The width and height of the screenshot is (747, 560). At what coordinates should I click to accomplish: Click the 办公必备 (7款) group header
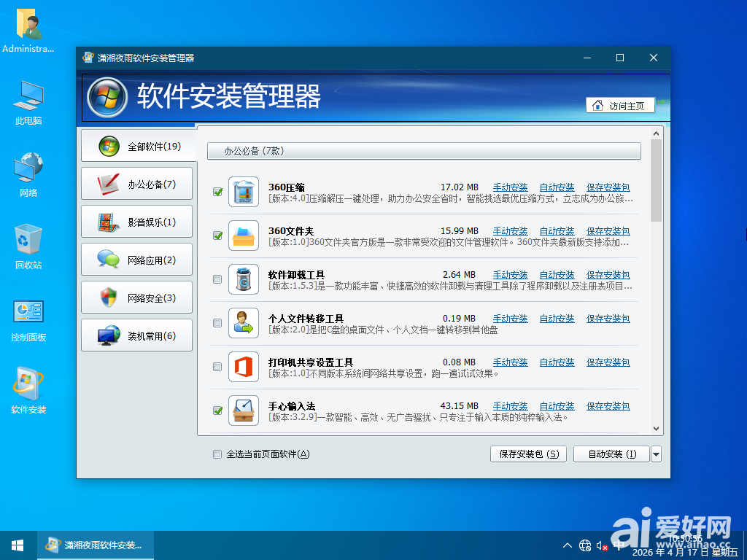click(x=424, y=151)
